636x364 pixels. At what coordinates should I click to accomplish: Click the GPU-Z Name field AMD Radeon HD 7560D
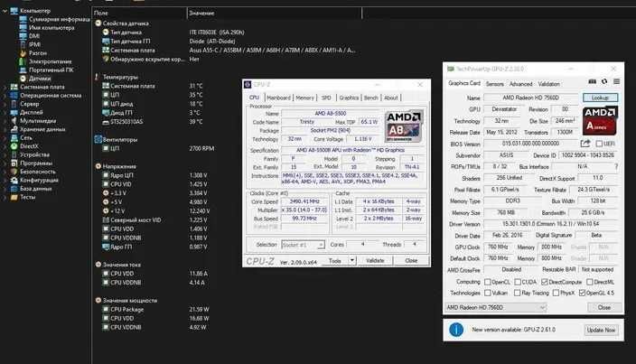pyautogui.click(x=531, y=98)
